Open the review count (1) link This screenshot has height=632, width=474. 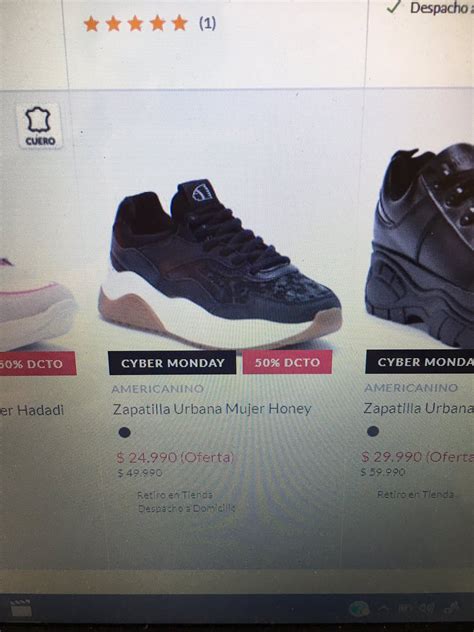tap(207, 23)
